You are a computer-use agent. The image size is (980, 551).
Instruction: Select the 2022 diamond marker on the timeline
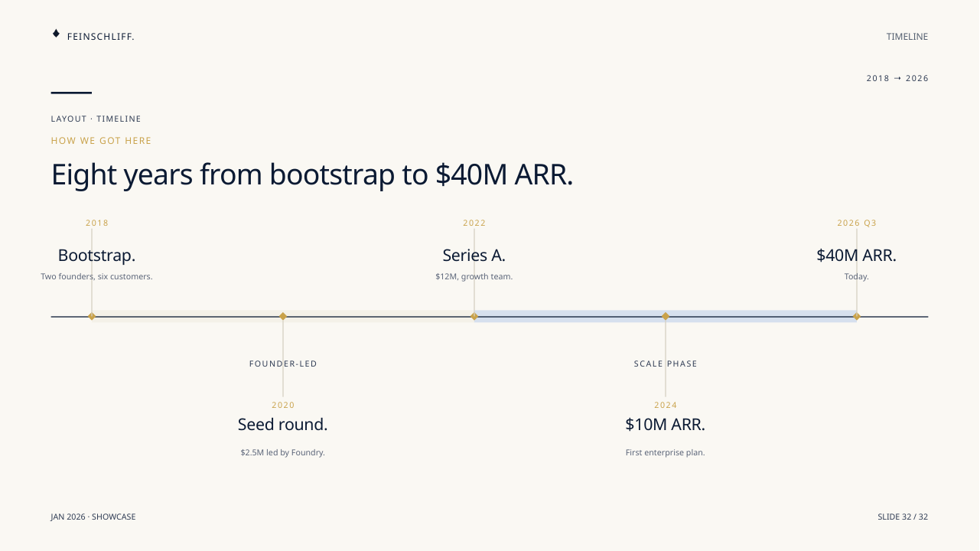[474, 316]
